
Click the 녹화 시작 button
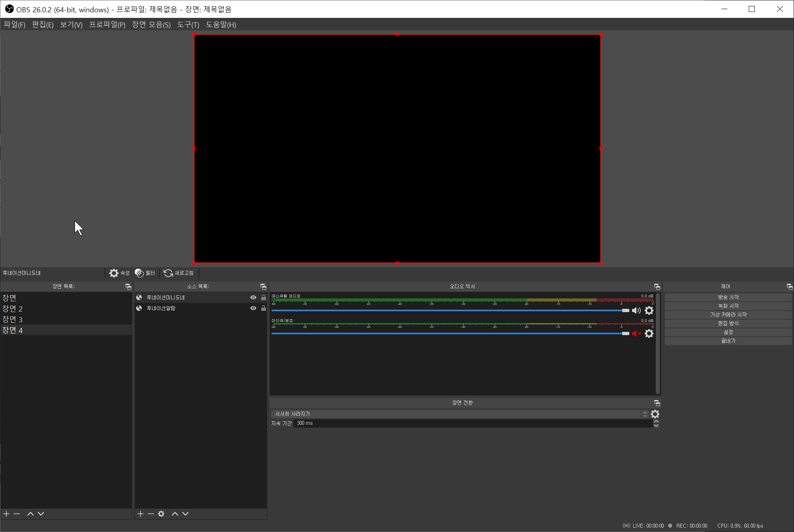click(728, 306)
